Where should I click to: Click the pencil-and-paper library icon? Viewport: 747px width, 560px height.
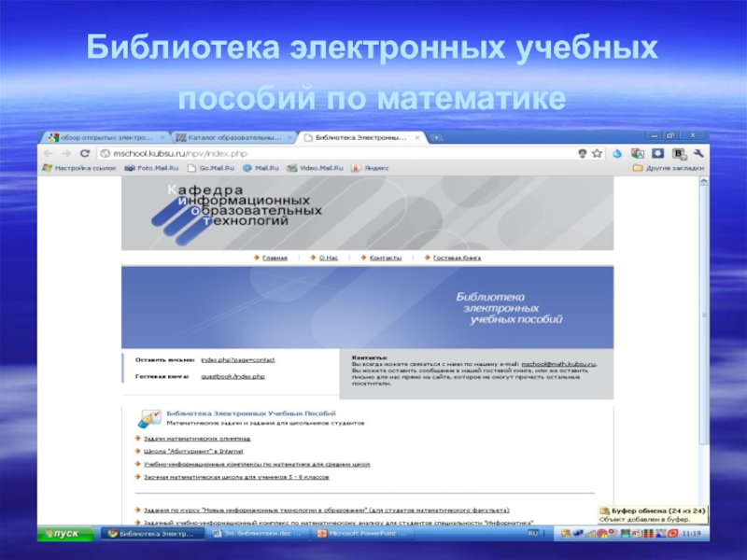click(149, 418)
